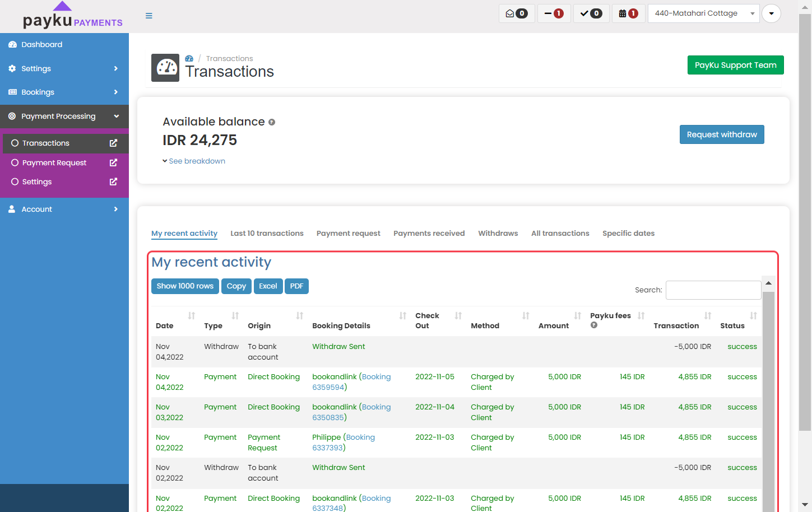The width and height of the screenshot is (812, 512).
Task: Click the Request withdraw button
Action: 722,134
